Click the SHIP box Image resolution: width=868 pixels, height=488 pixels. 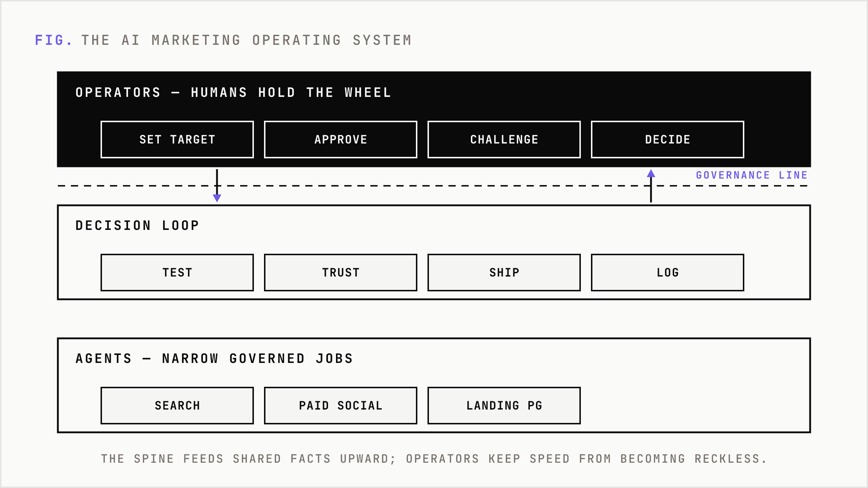click(504, 273)
